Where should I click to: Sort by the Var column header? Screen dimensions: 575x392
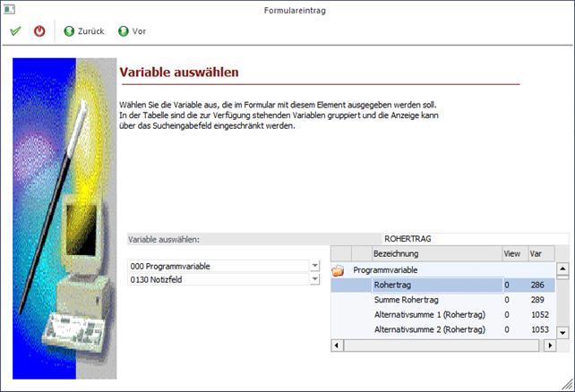point(540,253)
